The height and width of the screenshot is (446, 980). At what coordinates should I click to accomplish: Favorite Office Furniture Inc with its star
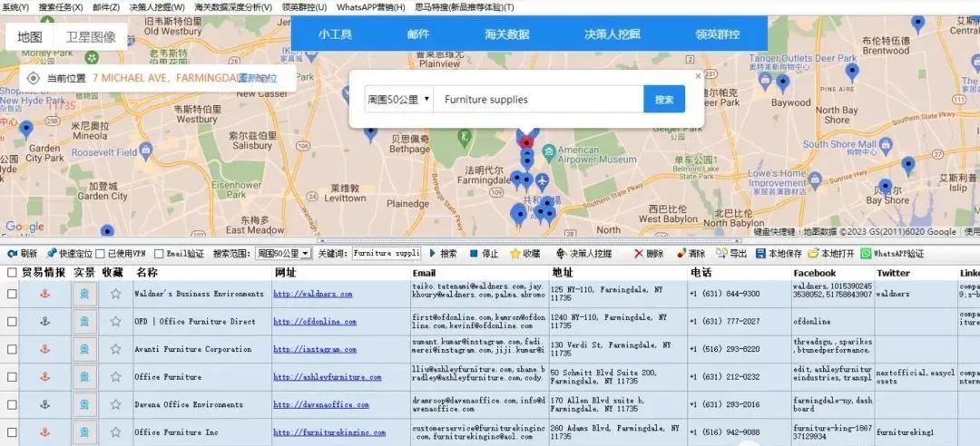tap(115, 431)
